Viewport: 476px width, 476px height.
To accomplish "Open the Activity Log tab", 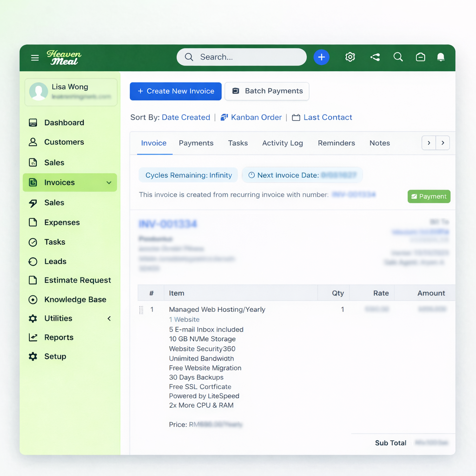I will pos(282,143).
